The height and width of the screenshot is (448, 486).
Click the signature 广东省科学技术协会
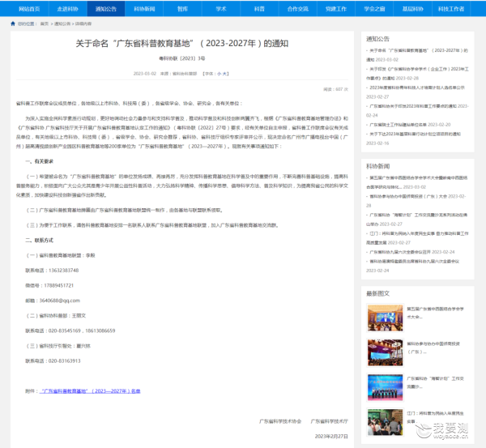280,421
